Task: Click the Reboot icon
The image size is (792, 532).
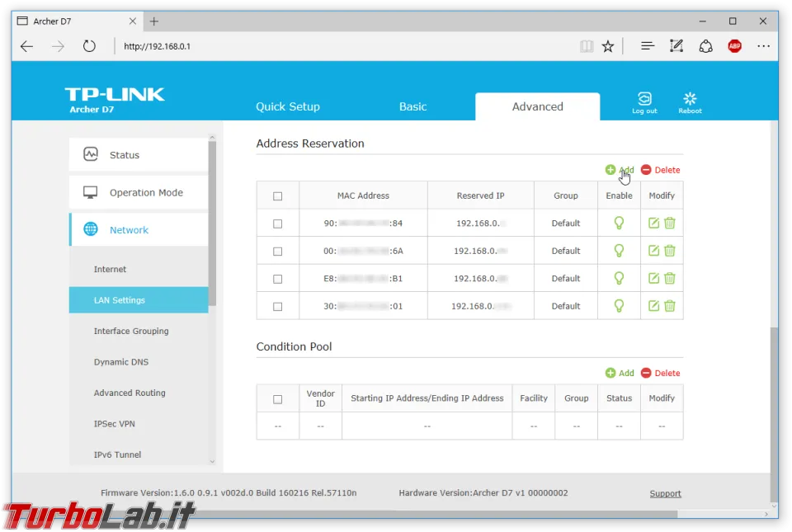Action: (x=690, y=102)
